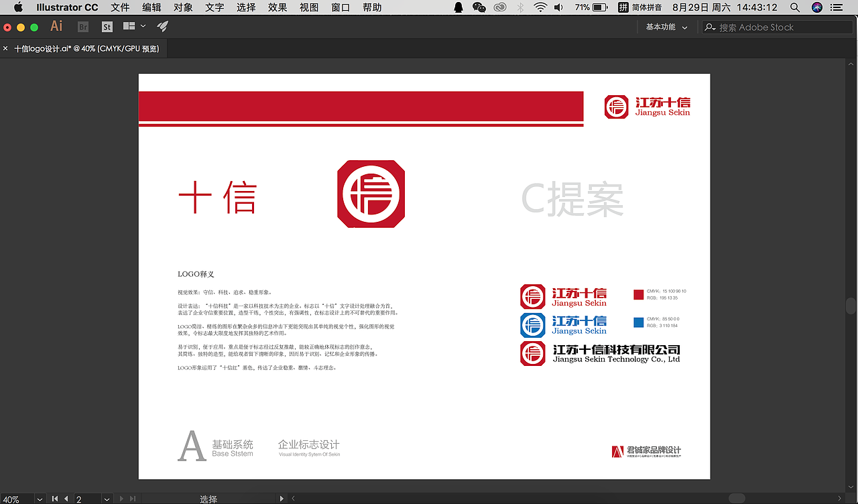Select the 十信logo设计.ai document tab

point(87,48)
